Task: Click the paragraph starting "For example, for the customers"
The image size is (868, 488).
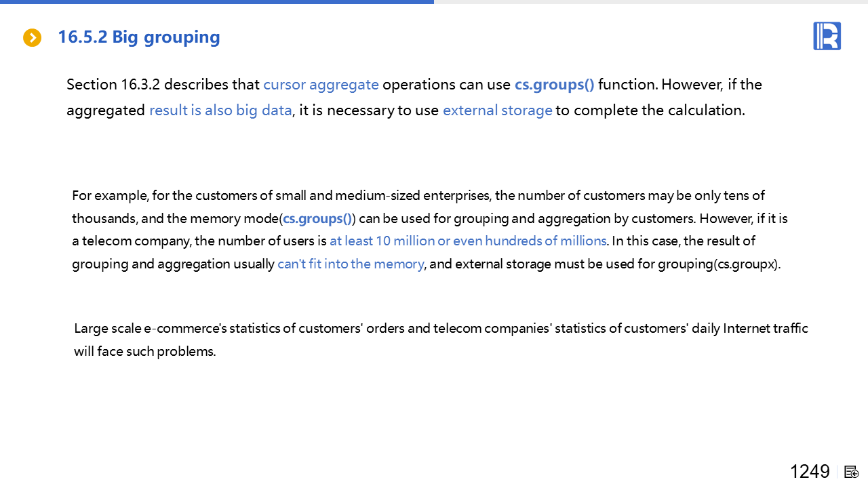Action: (418, 196)
